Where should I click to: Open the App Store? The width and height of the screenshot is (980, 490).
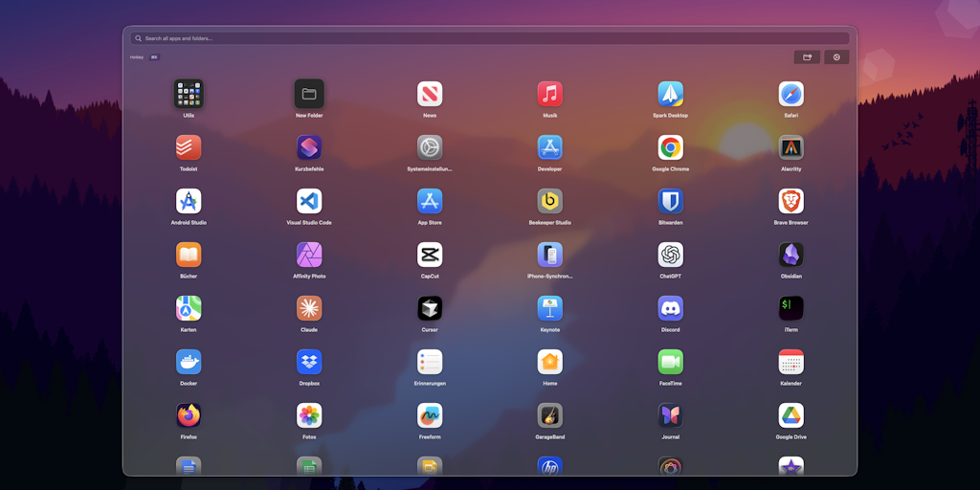coord(430,201)
